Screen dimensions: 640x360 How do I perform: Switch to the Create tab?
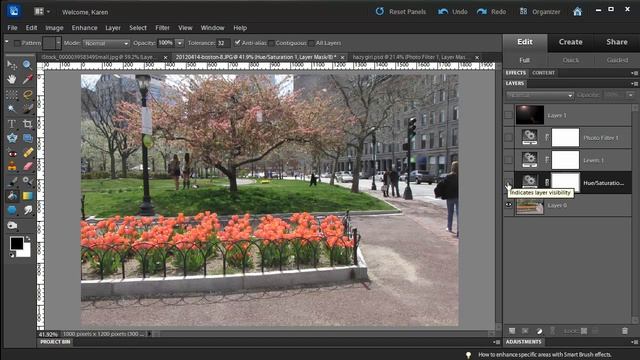[570, 42]
